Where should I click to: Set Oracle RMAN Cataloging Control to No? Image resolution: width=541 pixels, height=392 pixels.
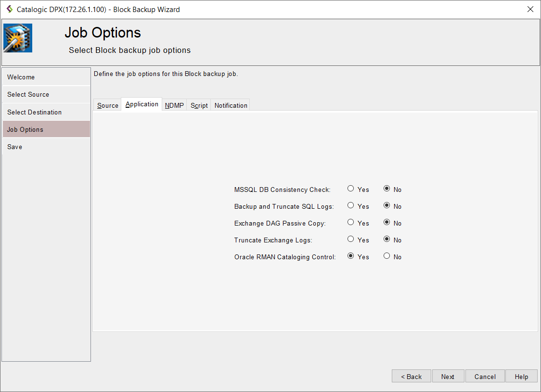[x=387, y=256]
